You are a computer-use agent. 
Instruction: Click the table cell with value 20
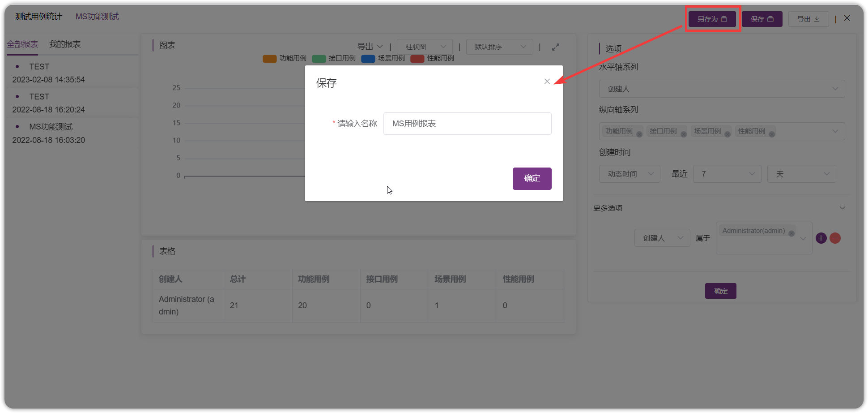click(327, 305)
